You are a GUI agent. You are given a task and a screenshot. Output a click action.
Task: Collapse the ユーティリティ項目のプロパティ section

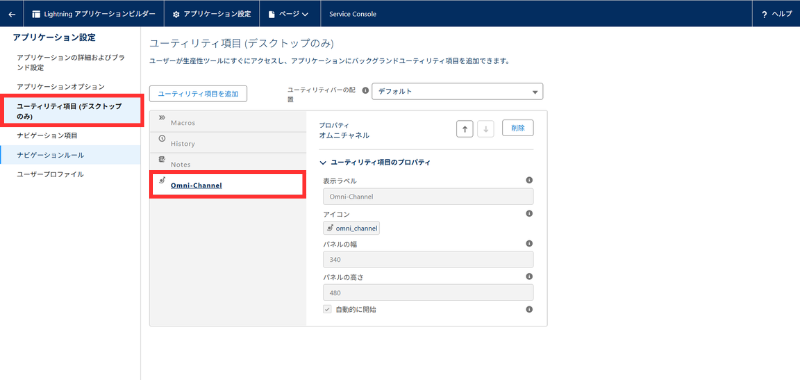point(375,163)
